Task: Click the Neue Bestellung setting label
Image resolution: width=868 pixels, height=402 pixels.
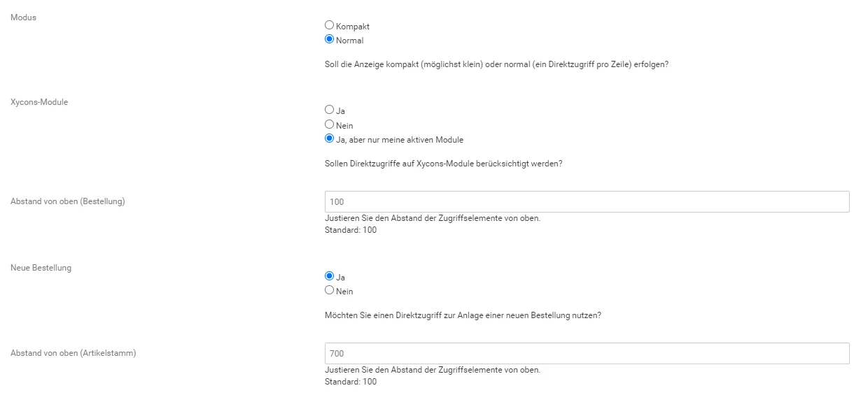Action: pyautogui.click(x=41, y=268)
